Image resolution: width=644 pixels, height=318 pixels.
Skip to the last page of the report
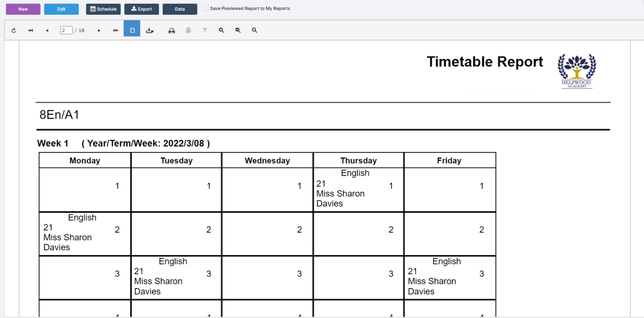[x=115, y=30]
